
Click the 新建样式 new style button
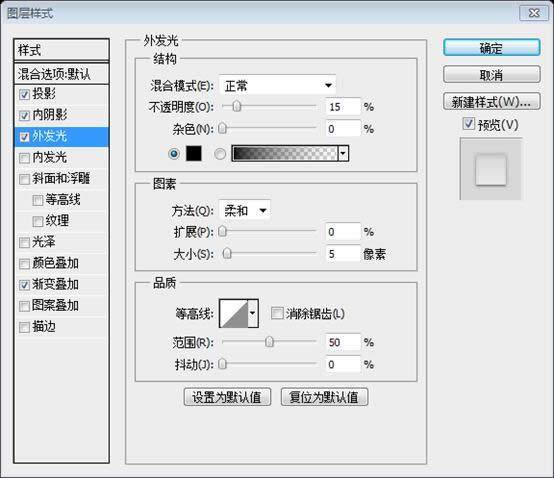[491, 102]
